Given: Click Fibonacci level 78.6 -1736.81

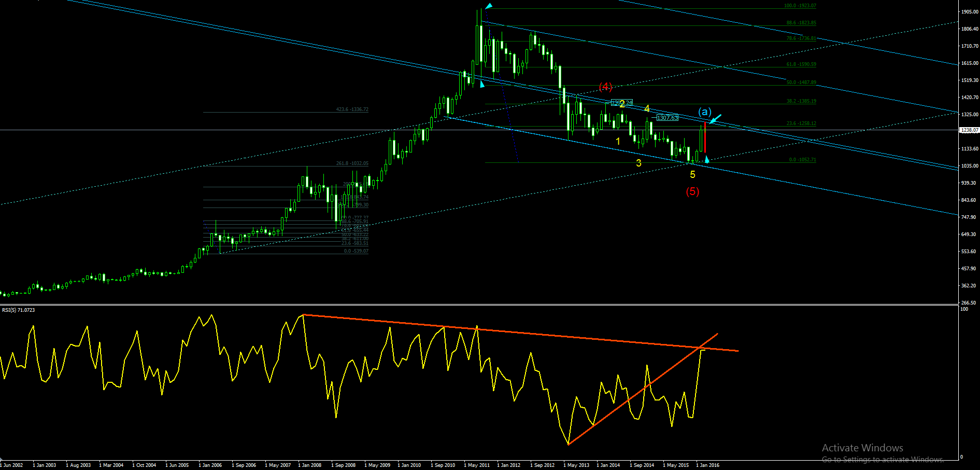Looking at the screenshot, I should point(801,38).
